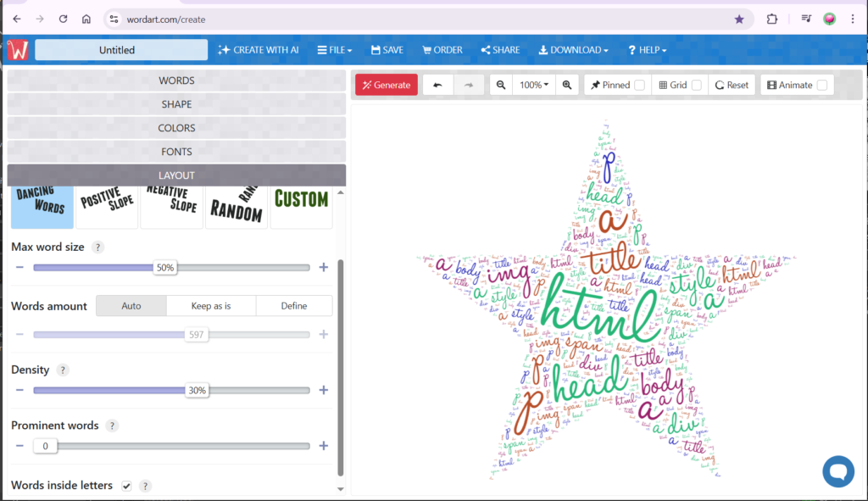The height and width of the screenshot is (501, 868).
Task: Click the undo arrow in canvas toolbar
Action: click(437, 85)
